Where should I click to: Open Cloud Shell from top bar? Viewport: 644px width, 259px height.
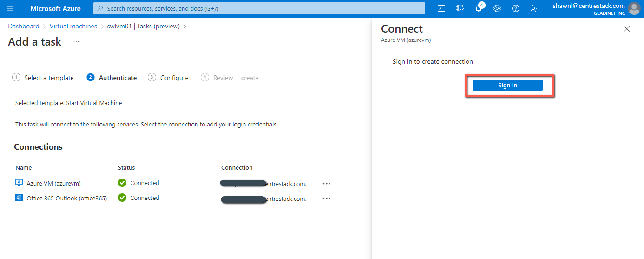[441, 8]
